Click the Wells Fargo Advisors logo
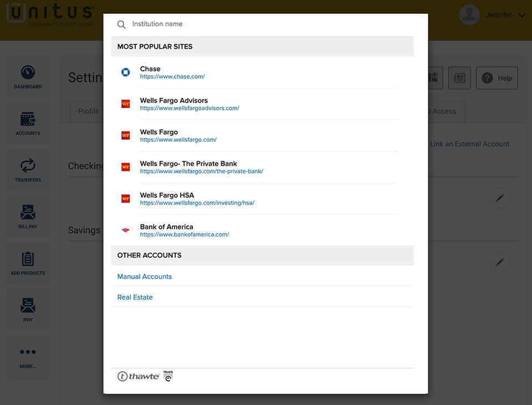This screenshot has width=532, height=405. click(126, 104)
